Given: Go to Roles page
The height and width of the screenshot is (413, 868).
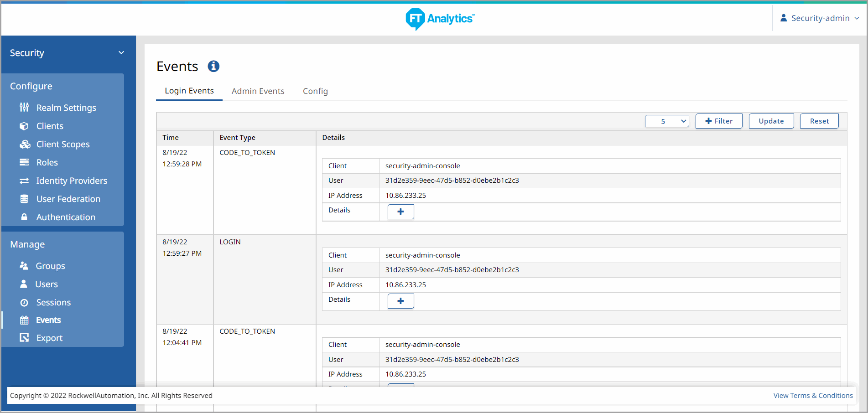Looking at the screenshot, I should (47, 162).
